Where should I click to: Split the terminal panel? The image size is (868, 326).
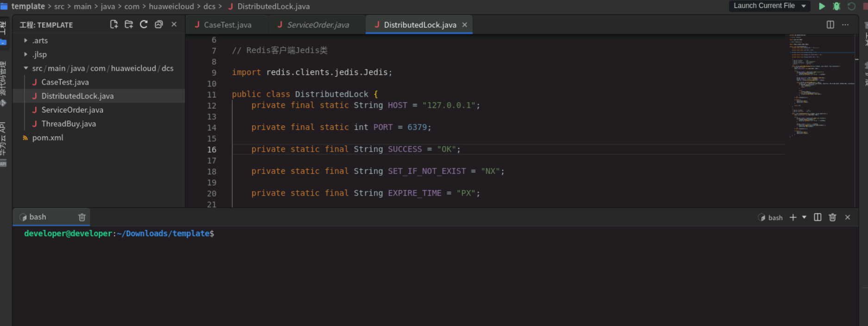click(x=818, y=217)
